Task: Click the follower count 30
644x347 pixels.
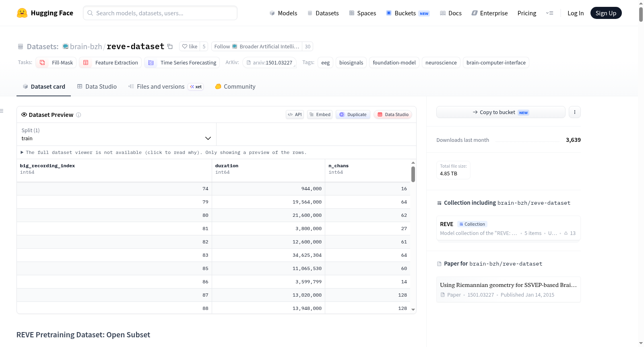Action: [x=308, y=47]
